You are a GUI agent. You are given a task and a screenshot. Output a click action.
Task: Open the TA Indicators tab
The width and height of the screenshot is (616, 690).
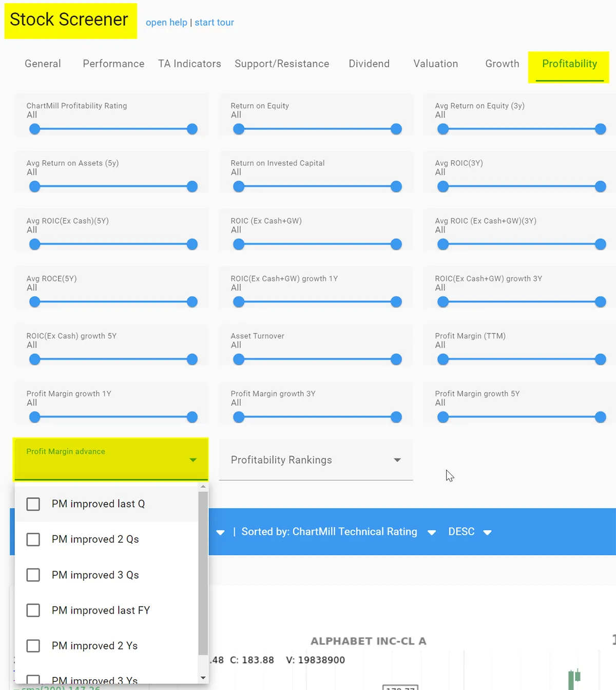(189, 64)
